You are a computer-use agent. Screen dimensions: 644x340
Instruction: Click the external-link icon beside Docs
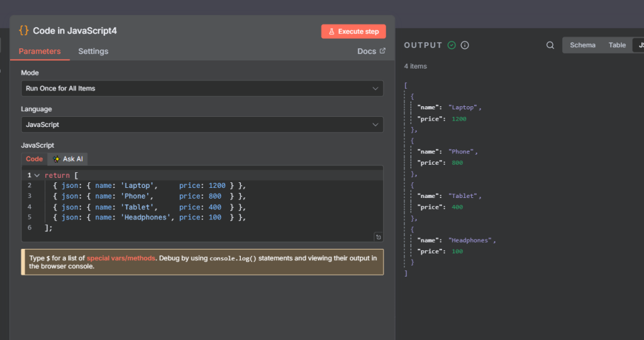tap(382, 51)
